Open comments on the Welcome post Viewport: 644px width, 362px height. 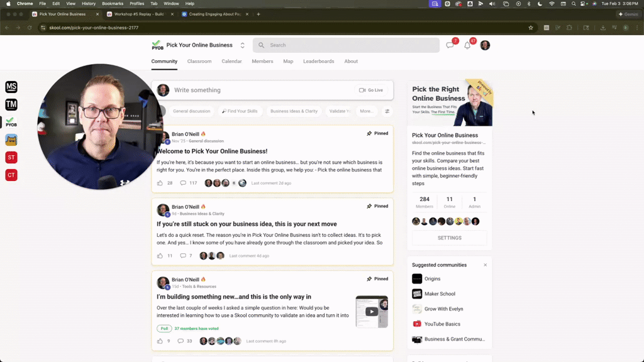coord(183,183)
